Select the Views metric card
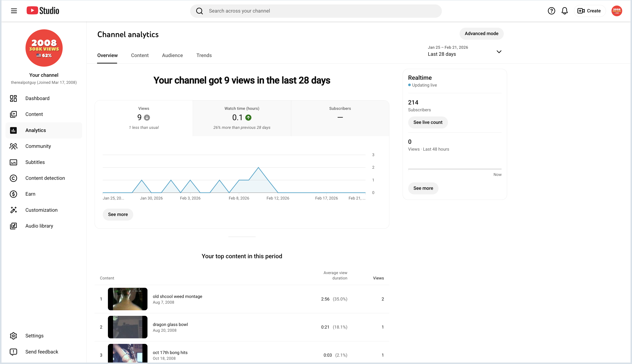 (x=144, y=118)
